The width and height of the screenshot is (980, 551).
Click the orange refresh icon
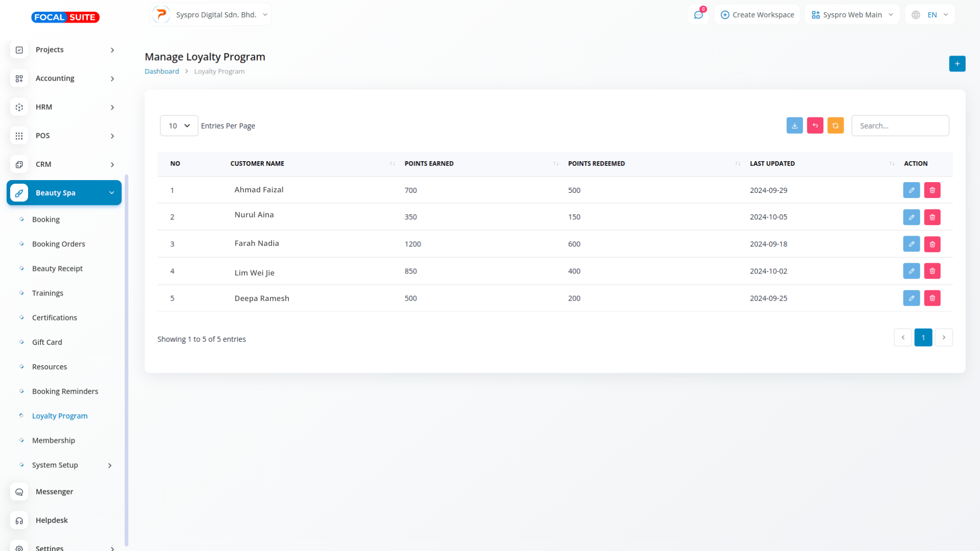(835, 126)
